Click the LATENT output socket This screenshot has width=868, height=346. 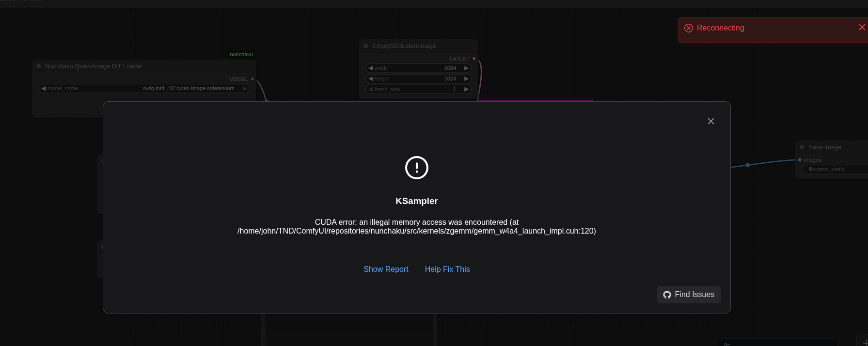pos(474,59)
